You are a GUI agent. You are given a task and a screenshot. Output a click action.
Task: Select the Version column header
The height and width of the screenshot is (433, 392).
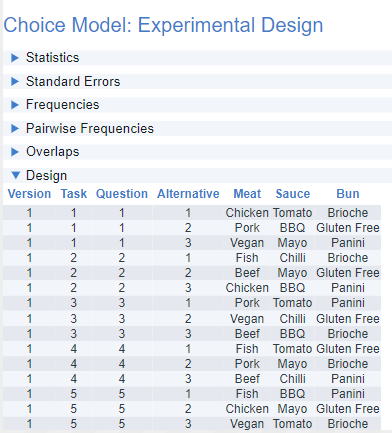pyautogui.click(x=29, y=194)
